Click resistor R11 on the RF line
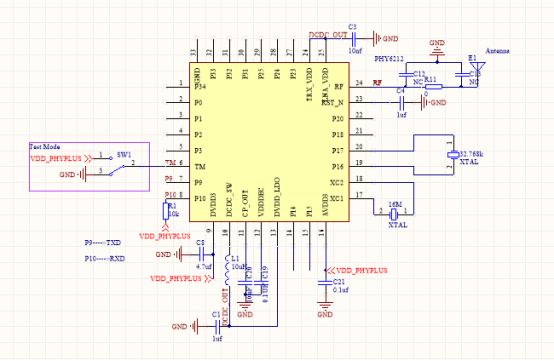Viewport: 554px width, 361px height. (x=434, y=87)
